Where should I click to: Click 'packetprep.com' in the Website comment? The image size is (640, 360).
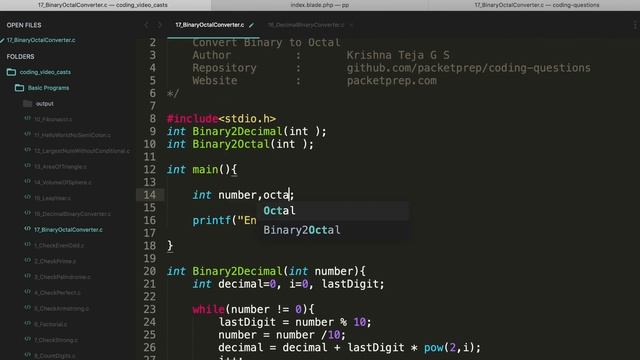[391, 80]
